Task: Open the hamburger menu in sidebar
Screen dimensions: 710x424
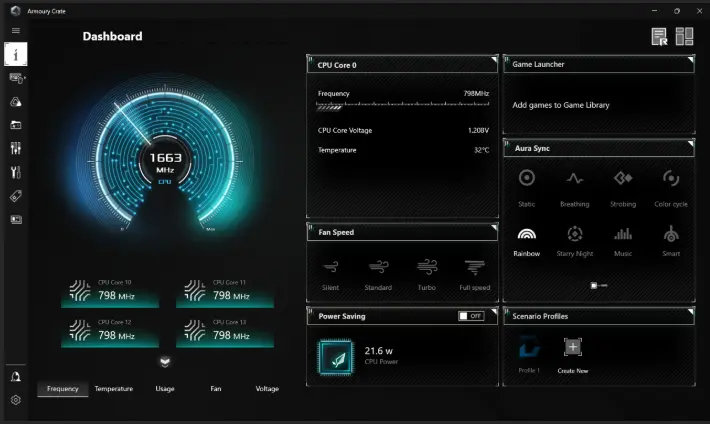Action: [15, 31]
